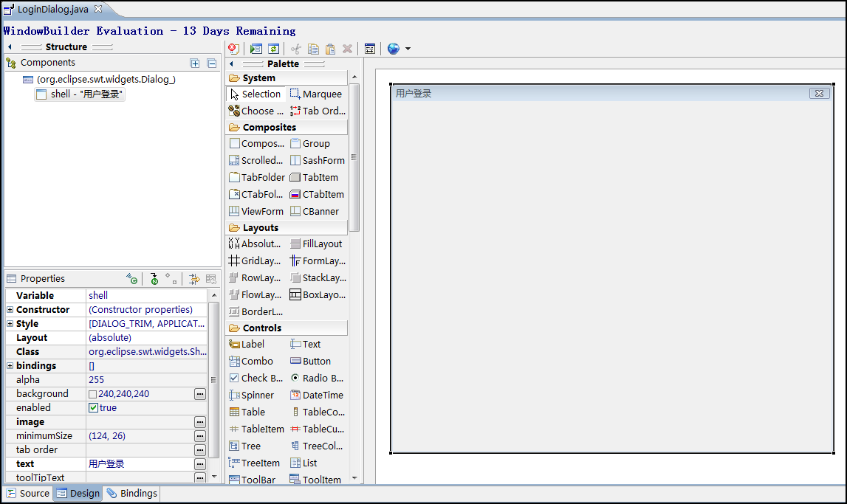Select the Radio Button palette control
Image resolution: width=847 pixels, height=504 pixels.
tap(315, 378)
